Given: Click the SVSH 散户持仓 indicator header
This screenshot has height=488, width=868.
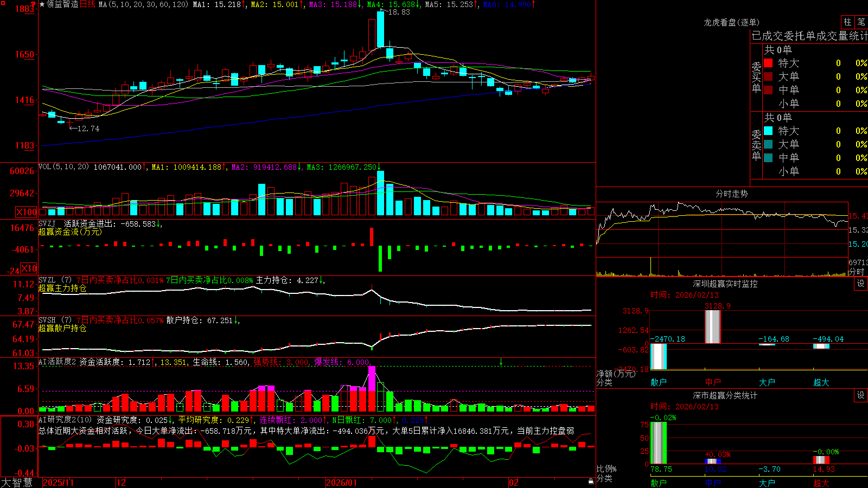Looking at the screenshot, I should (x=138, y=320).
